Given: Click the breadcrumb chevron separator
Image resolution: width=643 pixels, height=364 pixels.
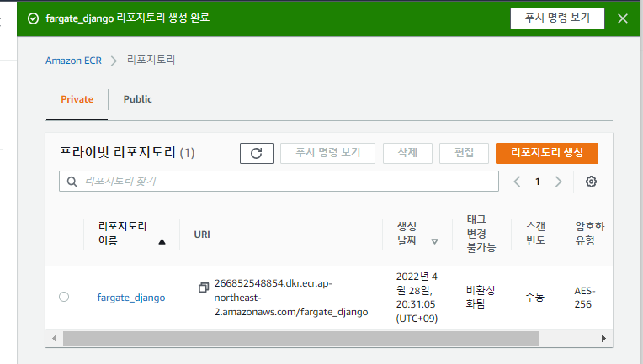Looking at the screenshot, I should (x=114, y=61).
